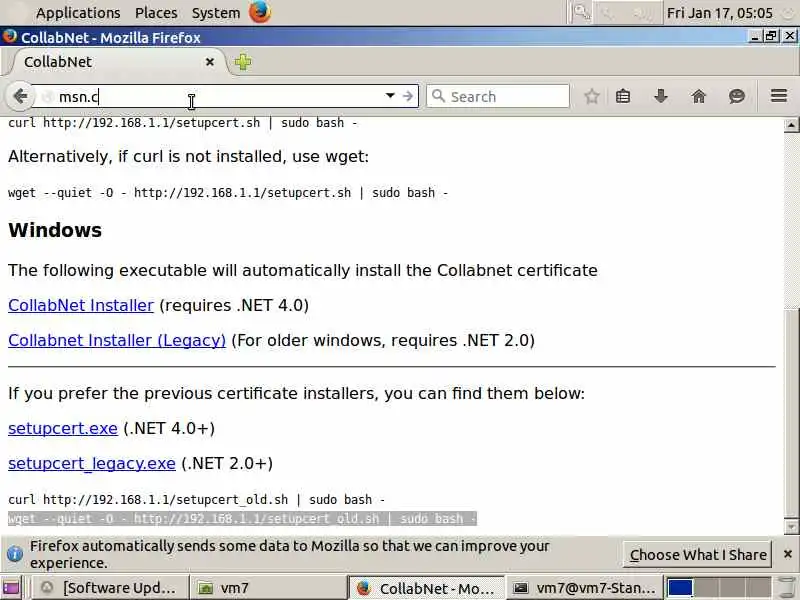The image size is (800, 600).
Task: Download the setupcert_legacy.exe link
Action: click(x=92, y=463)
